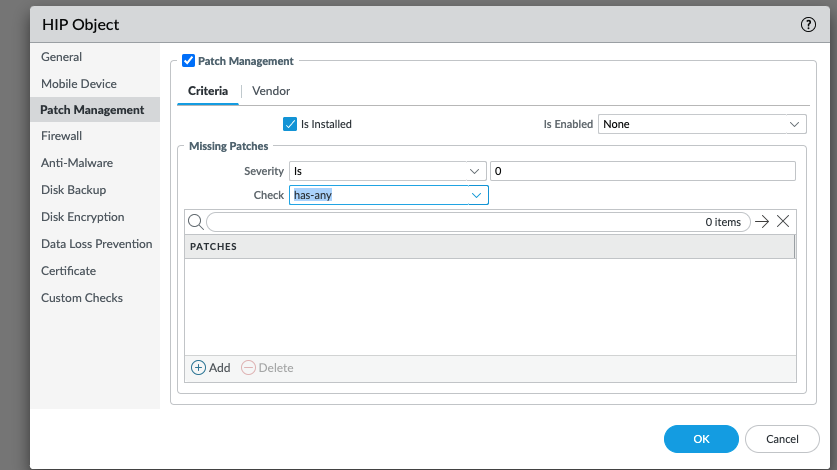
Task: Click the Delete minus icon
Action: [x=248, y=367]
